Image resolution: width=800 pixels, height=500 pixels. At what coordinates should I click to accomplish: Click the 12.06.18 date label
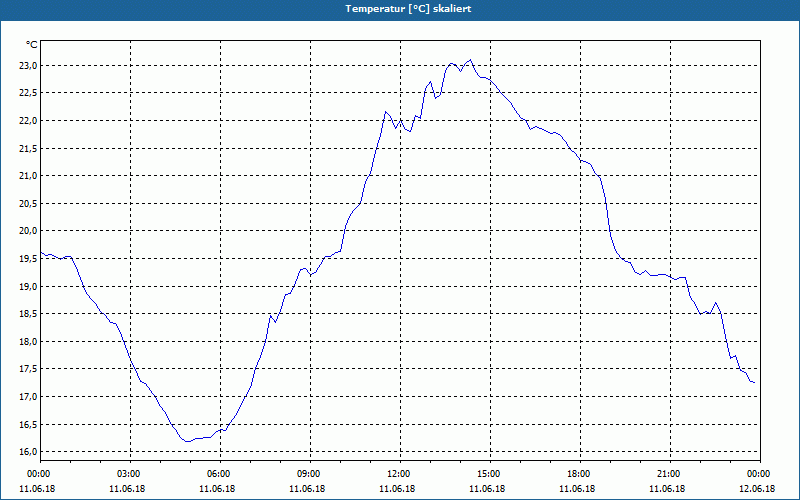pos(757,489)
